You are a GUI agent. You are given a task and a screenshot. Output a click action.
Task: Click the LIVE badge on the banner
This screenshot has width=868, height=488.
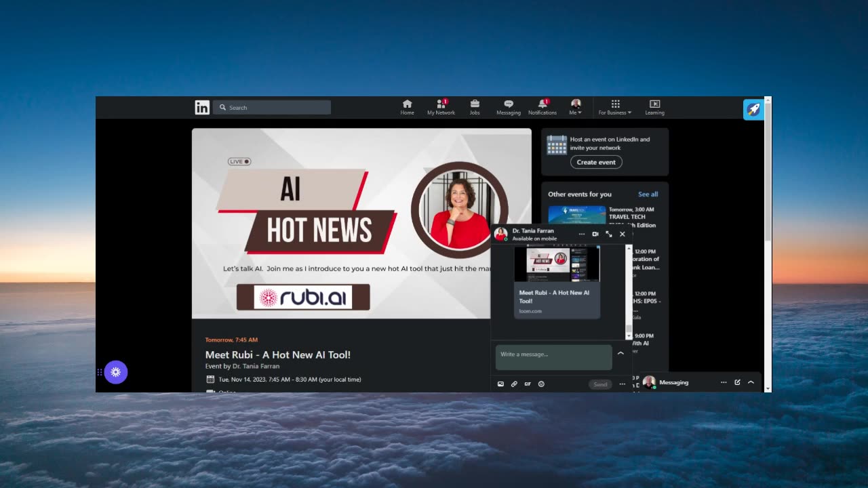click(x=239, y=161)
